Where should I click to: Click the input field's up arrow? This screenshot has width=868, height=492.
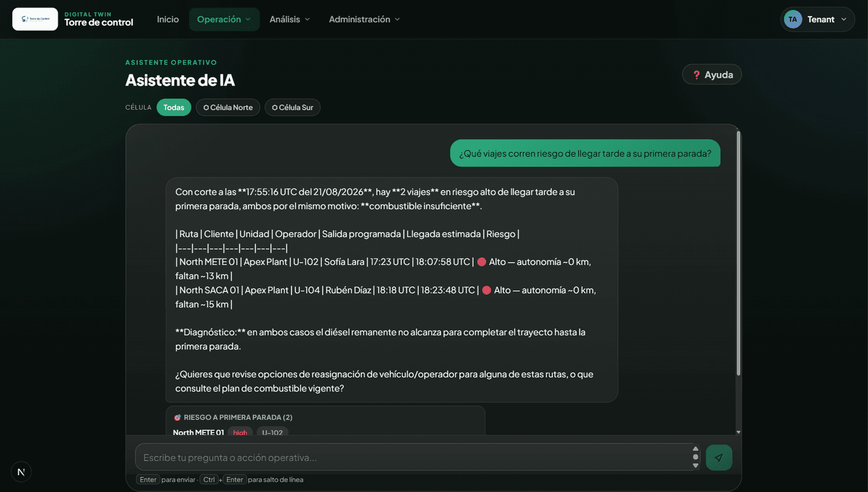[x=696, y=449]
